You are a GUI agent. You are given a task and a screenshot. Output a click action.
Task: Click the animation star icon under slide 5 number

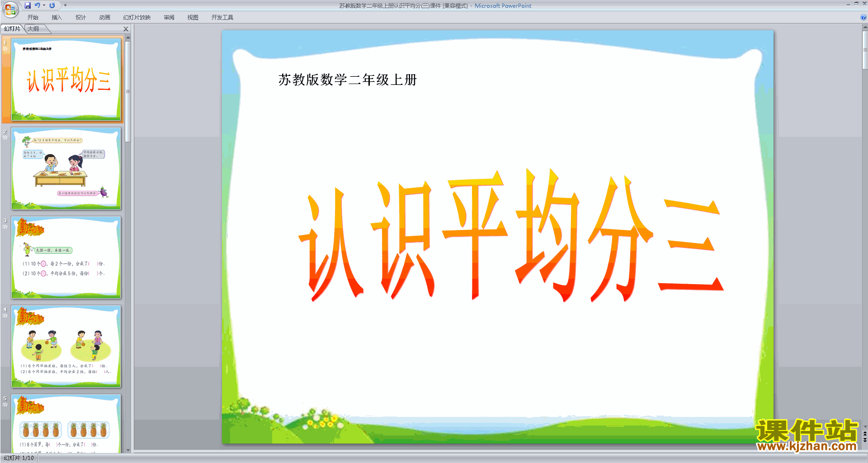pyautogui.click(x=5, y=404)
